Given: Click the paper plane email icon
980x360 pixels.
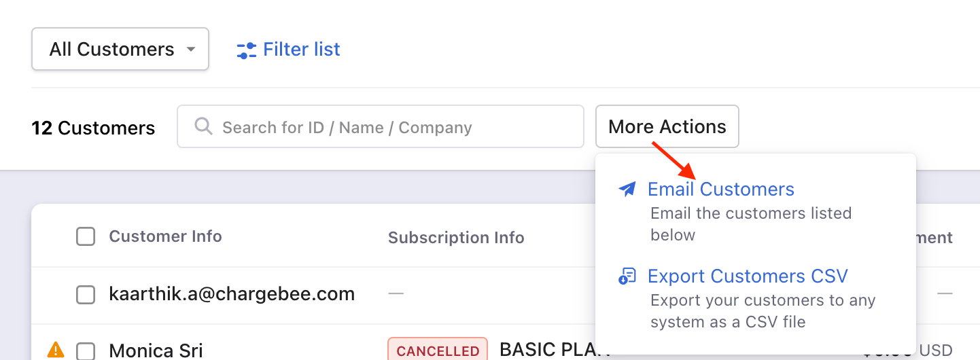Looking at the screenshot, I should [x=627, y=190].
